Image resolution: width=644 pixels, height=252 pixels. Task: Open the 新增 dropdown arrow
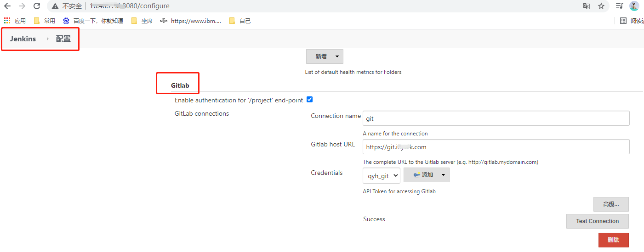coord(337,56)
